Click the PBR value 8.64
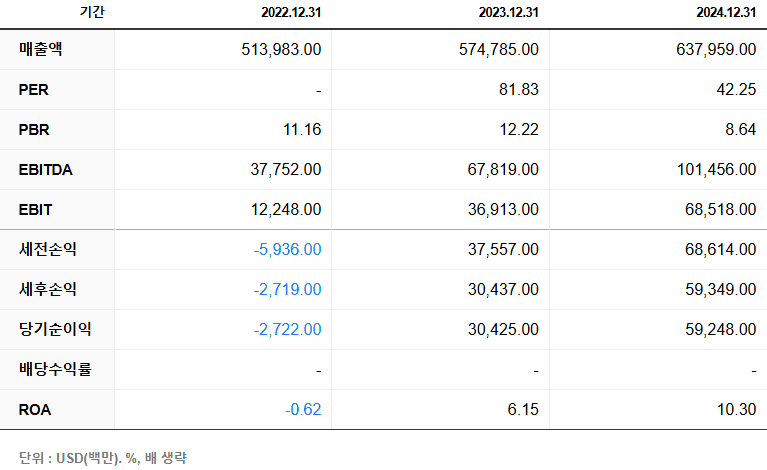The width and height of the screenshot is (767, 470). [741, 130]
